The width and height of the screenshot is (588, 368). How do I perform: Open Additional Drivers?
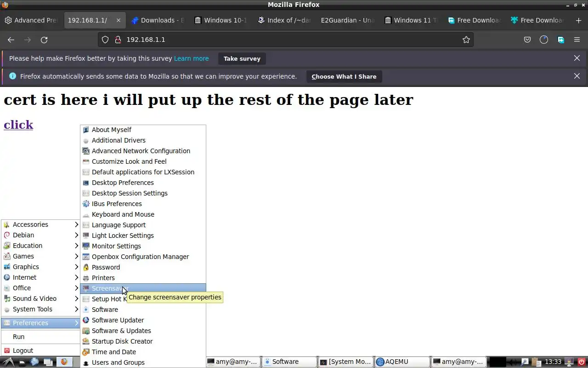point(143,140)
